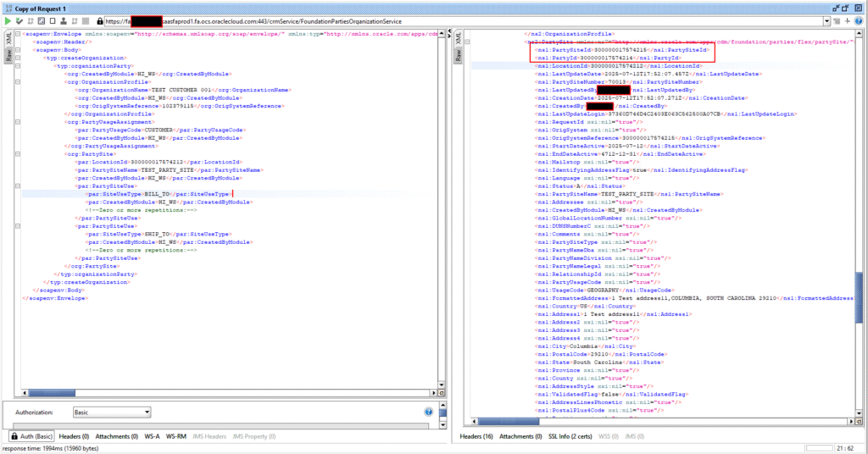Click the PartyUsageCode CUSTOMER line
The image size is (868, 454).
pos(161,130)
